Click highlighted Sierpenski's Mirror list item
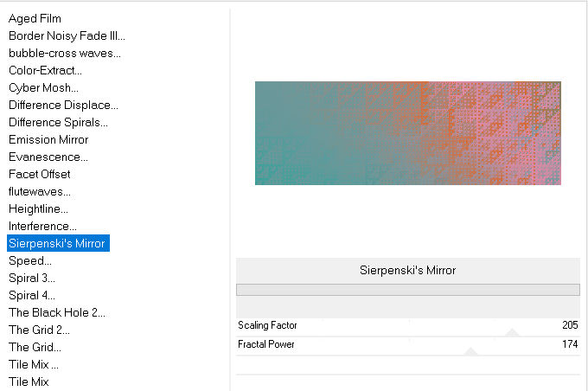The image size is (588, 391). point(58,243)
